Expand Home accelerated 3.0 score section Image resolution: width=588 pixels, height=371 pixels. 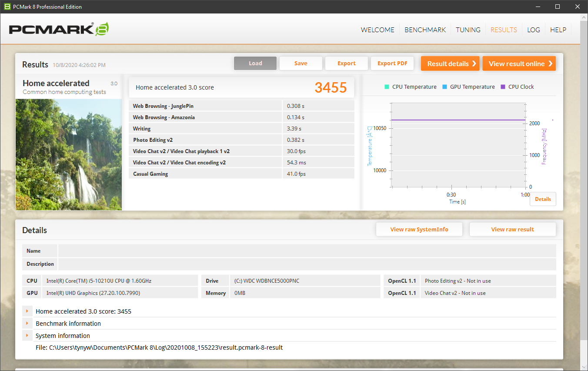27,311
